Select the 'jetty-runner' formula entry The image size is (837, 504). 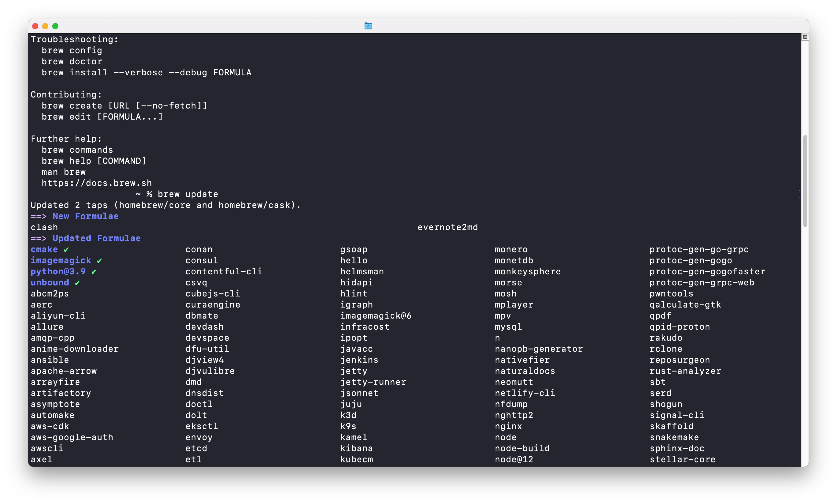coord(373,382)
